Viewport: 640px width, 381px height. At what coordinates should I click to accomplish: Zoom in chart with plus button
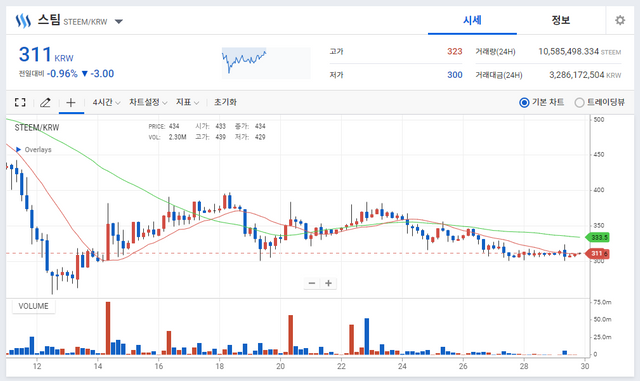tap(329, 283)
